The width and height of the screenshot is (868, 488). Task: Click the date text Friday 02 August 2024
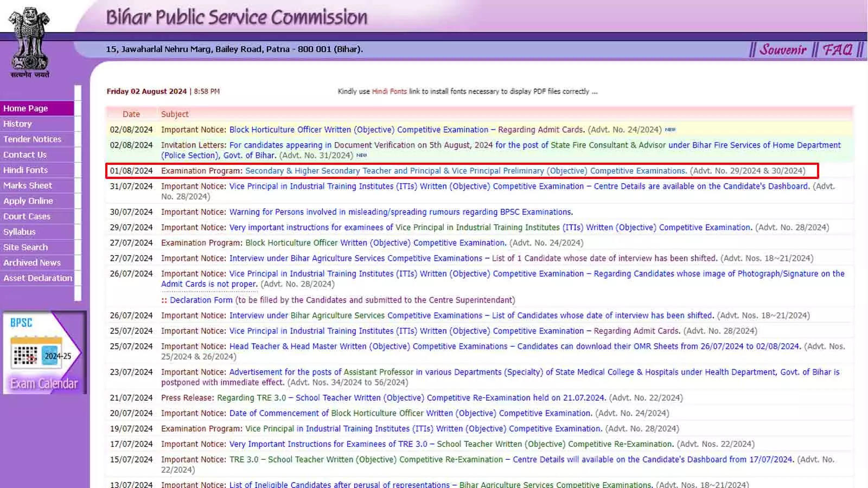click(x=146, y=92)
